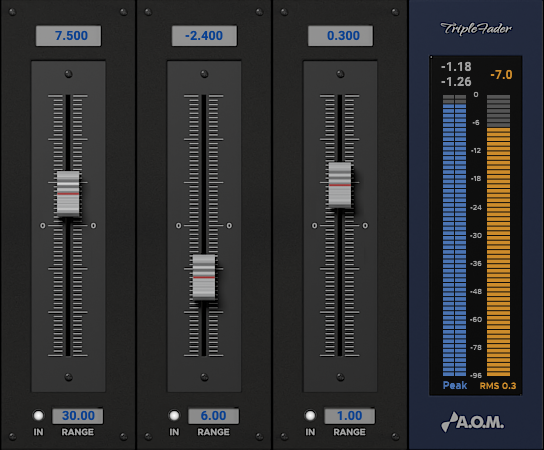Click the orange -7.0 RMS readout
The width and height of the screenshot is (544, 450).
pyautogui.click(x=501, y=75)
